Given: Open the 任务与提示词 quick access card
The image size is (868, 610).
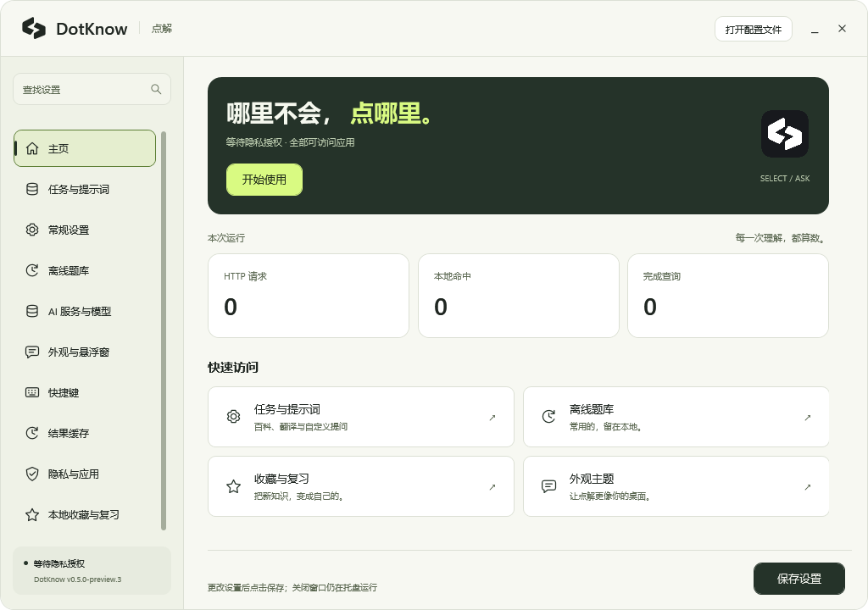Looking at the screenshot, I should (x=361, y=417).
